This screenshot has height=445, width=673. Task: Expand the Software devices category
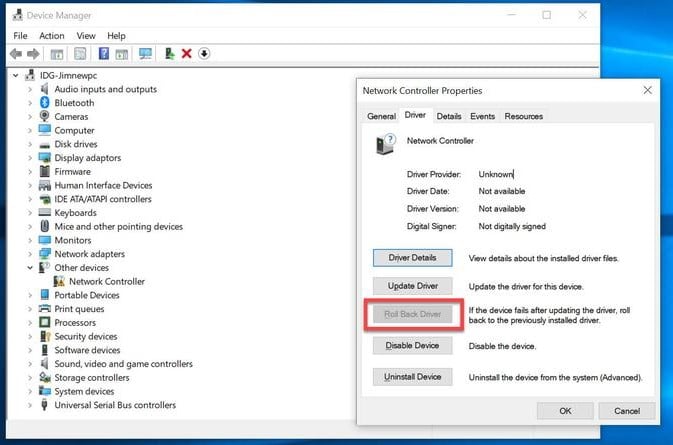30,350
